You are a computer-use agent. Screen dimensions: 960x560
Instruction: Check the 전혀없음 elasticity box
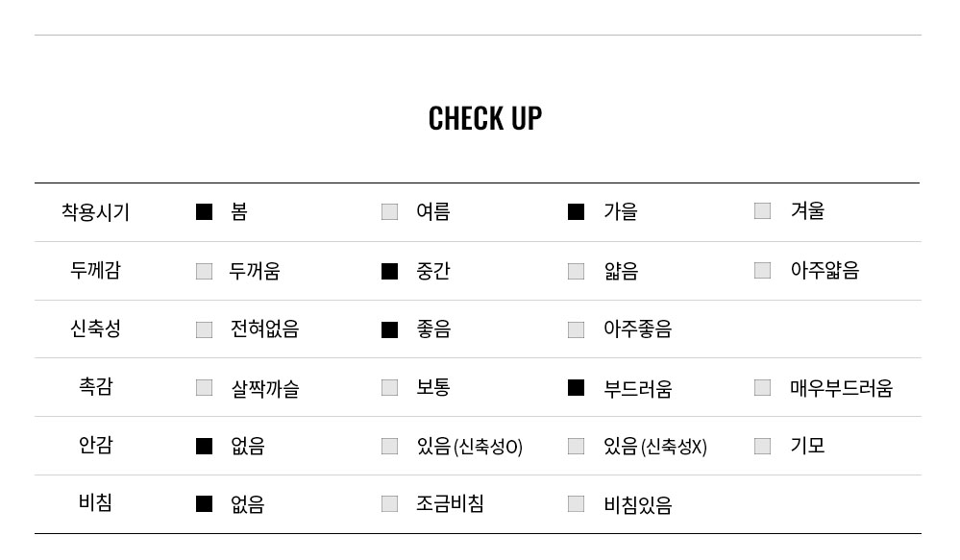[x=204, y=329]
